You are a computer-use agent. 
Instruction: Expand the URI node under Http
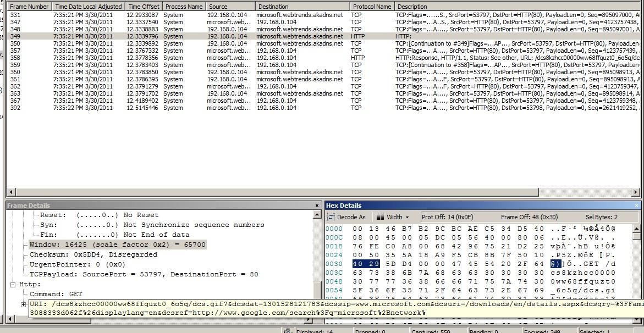click(x=23, y=304)
